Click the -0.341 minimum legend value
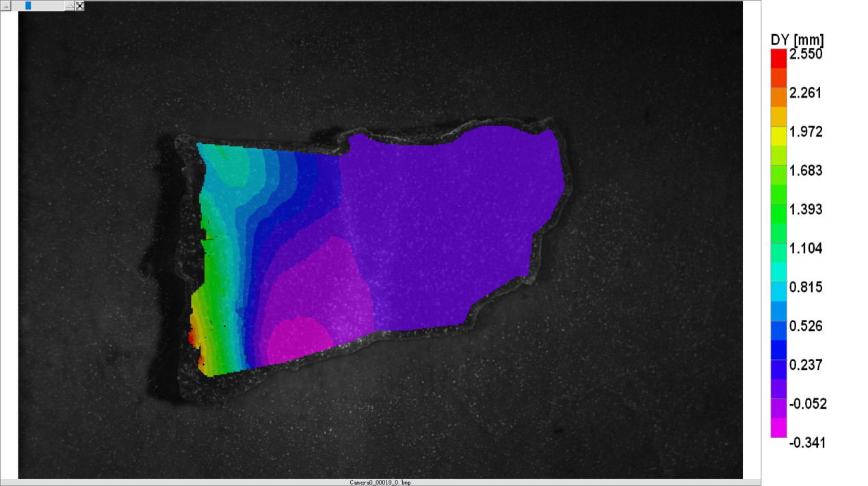Image resolution: width=868 pixels, height=486 pixels. pyautogui.click(x=807, y=443)
